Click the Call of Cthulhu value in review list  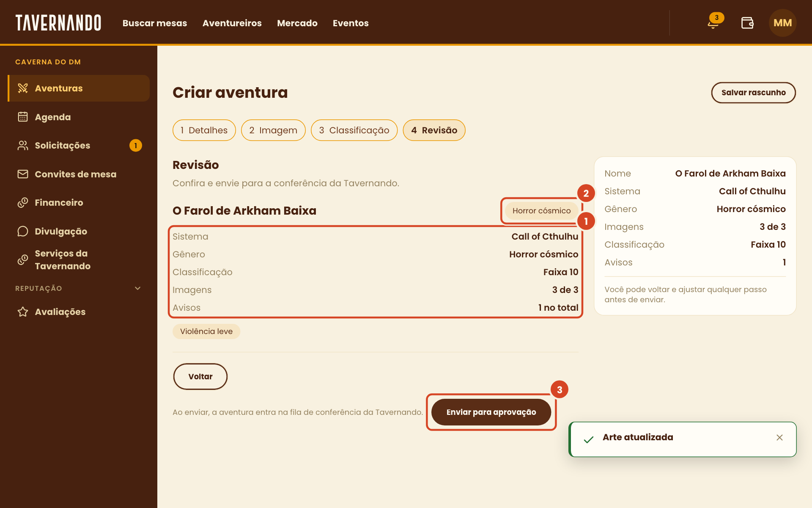[x=545, y=236]
